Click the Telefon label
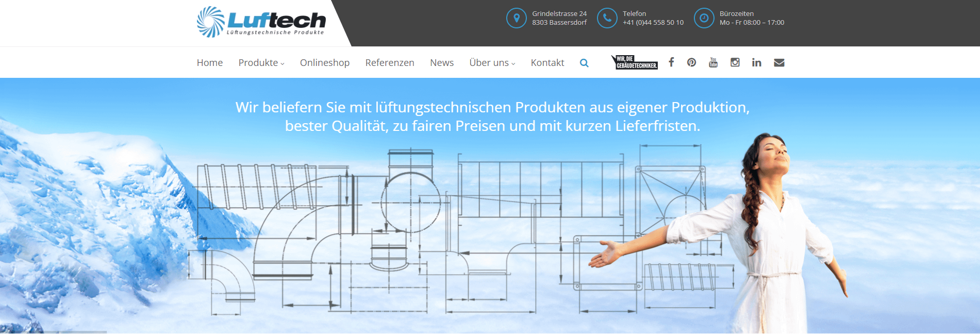Screen dimensions: 980x334 point(634,14)
